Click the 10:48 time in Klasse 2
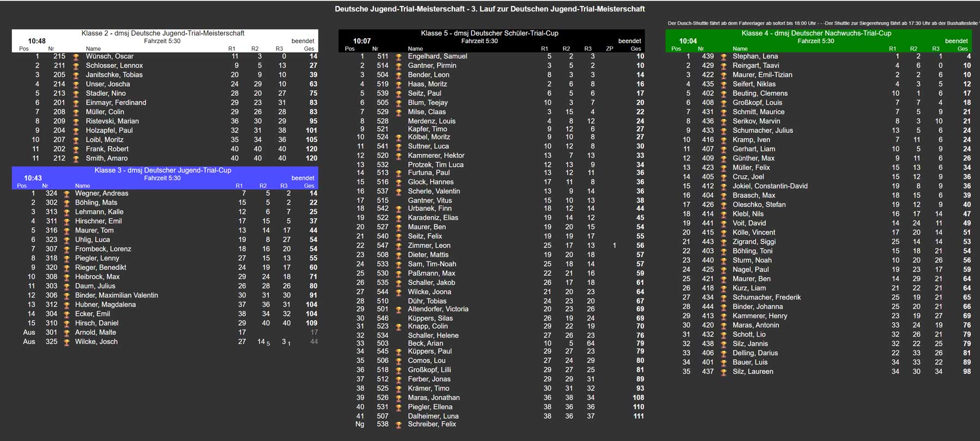 (x=37, y=41)
